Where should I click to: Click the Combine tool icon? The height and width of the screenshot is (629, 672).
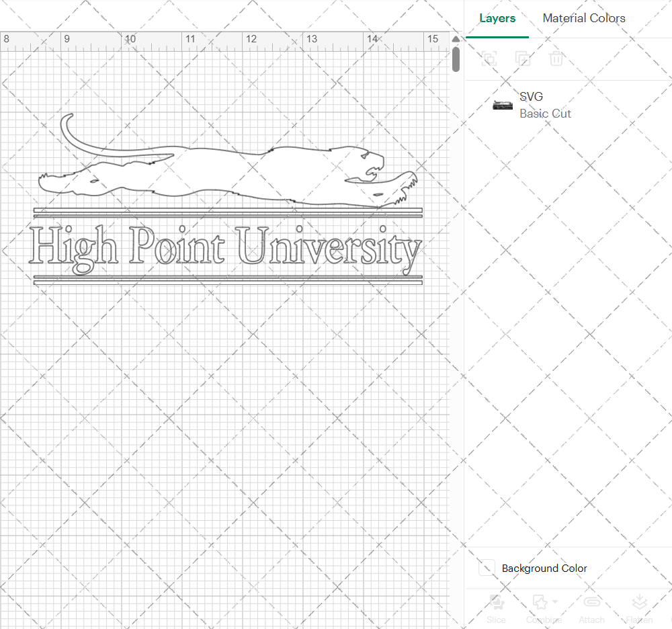click(x=540, y=602)
